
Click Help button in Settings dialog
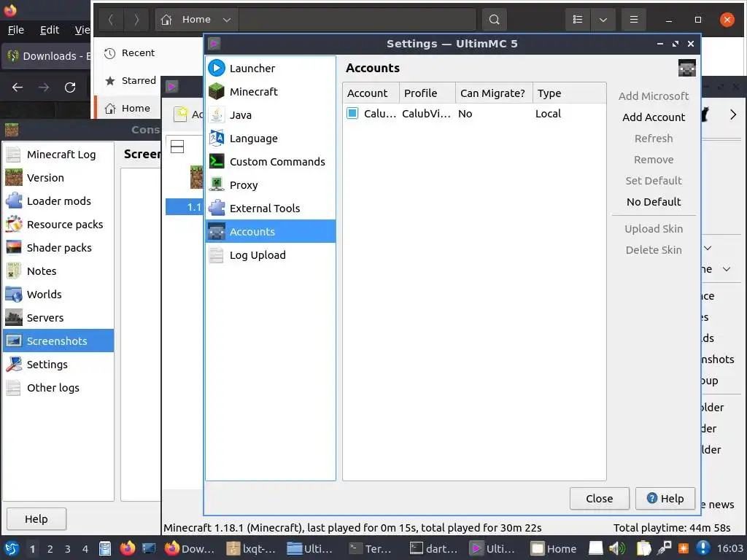[665, 499]
